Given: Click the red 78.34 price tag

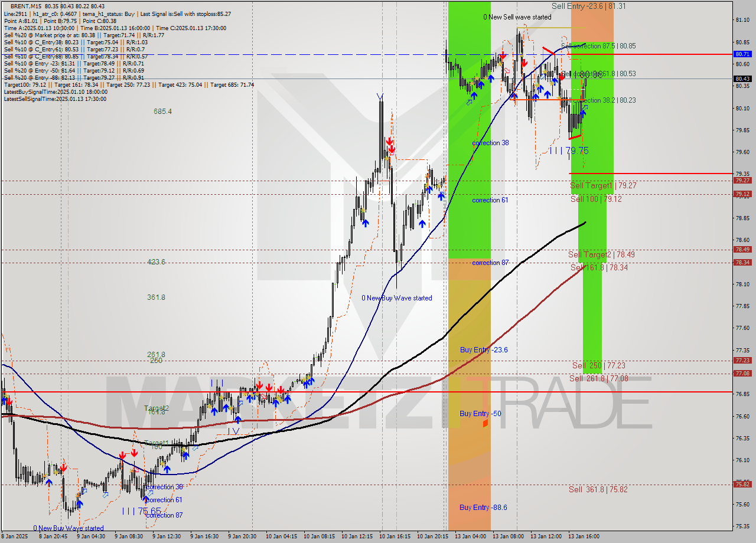Looking at the screenshot, I should click(742, 262).
